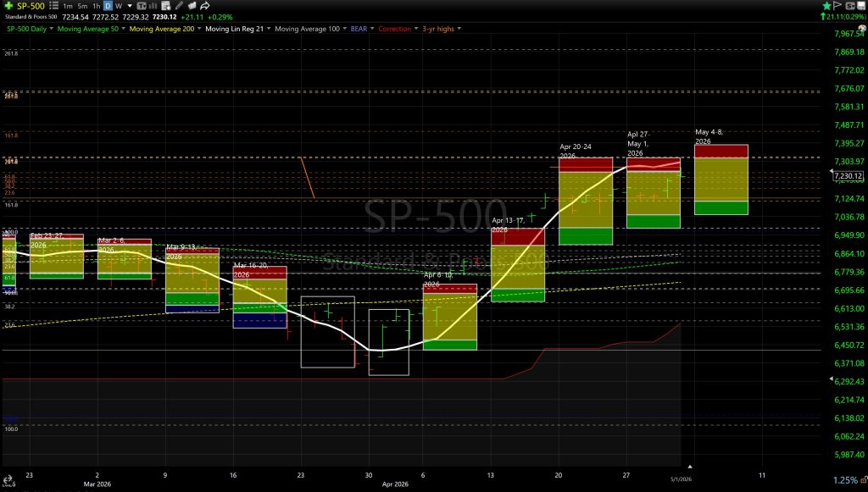Click the Apr 2026 month label on time axis

point(395,484)
